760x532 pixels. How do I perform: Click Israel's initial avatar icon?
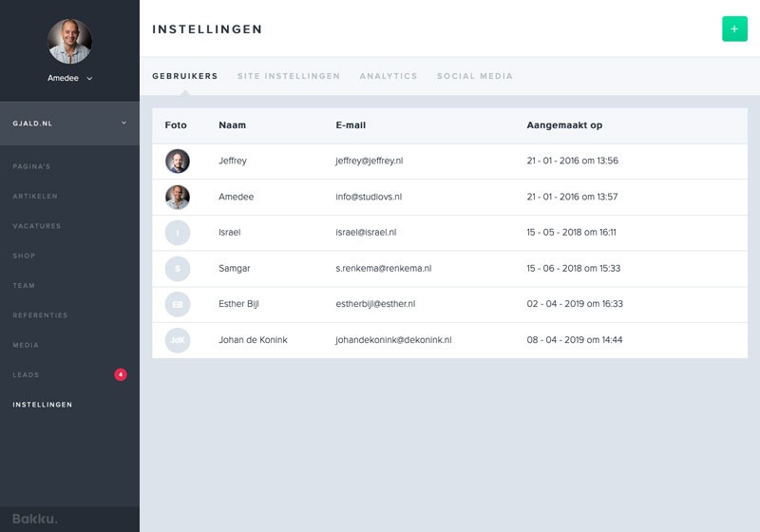point(178,233)
